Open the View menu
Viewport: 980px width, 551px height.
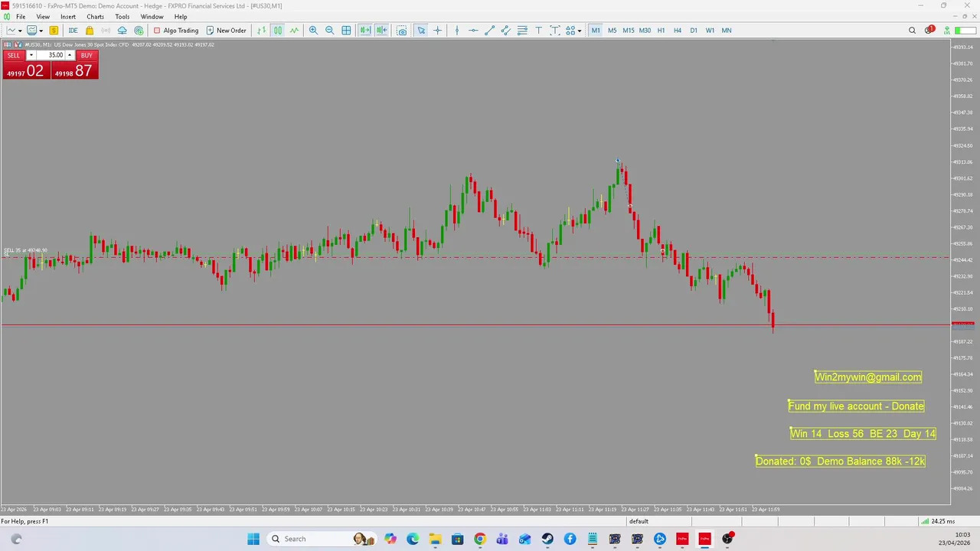pyautogui.click(x=43, y=17)
